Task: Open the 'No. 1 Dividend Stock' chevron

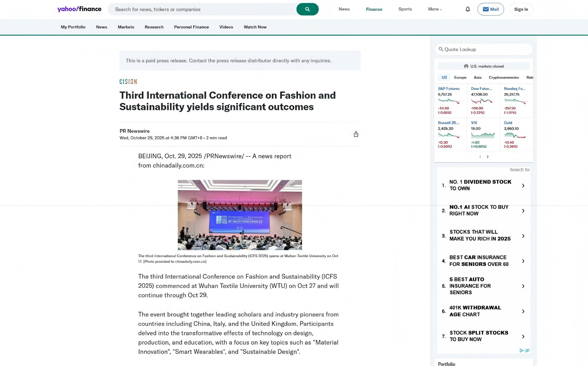Action: [523, 185]
